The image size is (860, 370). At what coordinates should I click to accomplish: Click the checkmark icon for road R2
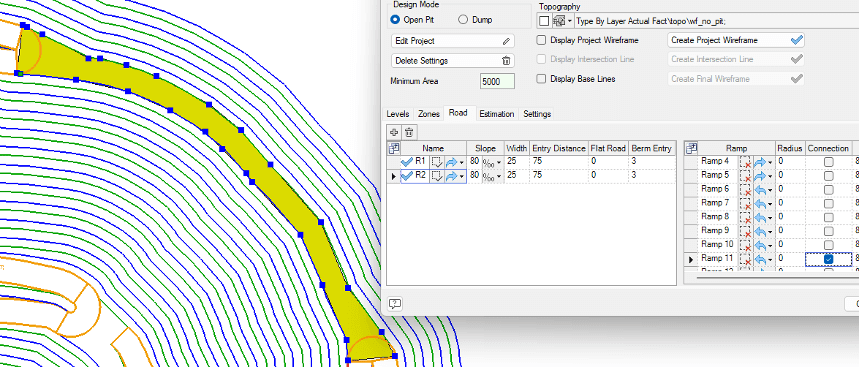pyautogui.click(x=407, y=176)
